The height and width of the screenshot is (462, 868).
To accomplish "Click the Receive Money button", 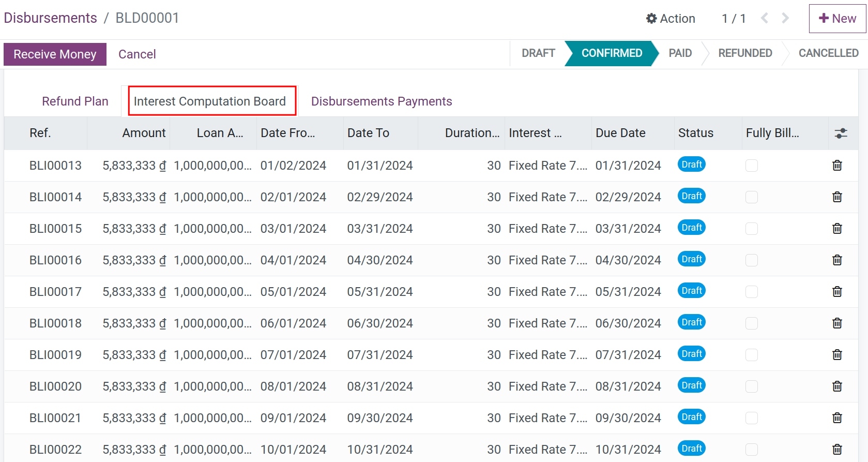I will pyautogui.click(x=55, y=54).
